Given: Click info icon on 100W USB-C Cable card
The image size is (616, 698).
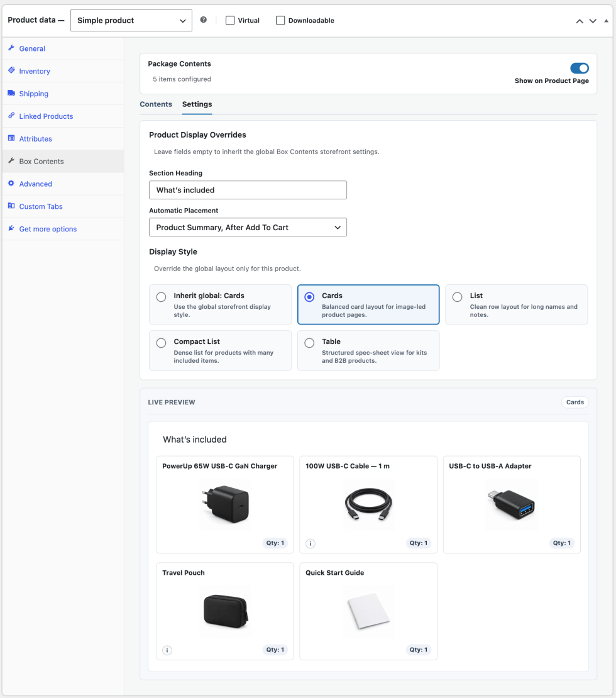Looking at the screenshot, I should (x=311, y=543).
